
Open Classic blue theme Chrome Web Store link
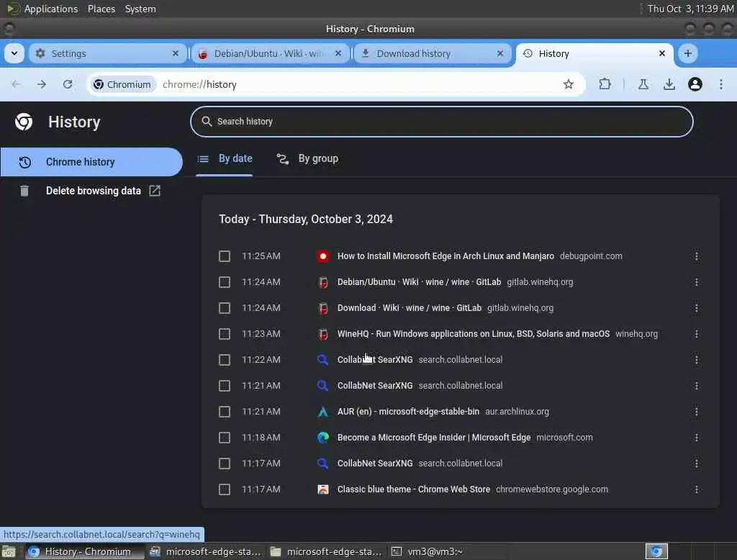click(414, 489)
